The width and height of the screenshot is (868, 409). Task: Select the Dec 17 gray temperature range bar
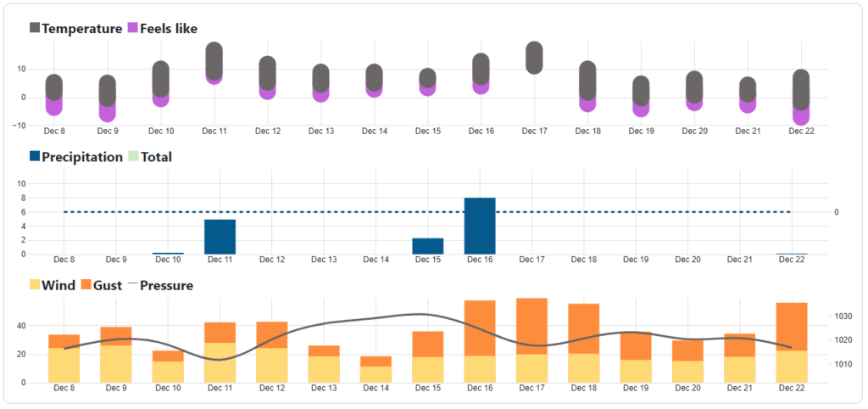point(534,58)
